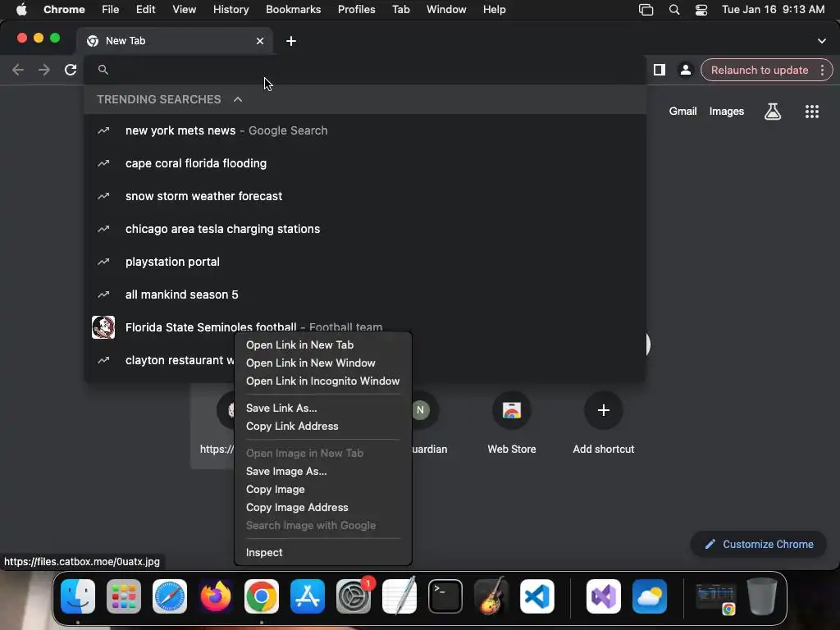This screenshot has height=630, width=840.
Task: Open the Images link
Action: [x=727, y=112]
